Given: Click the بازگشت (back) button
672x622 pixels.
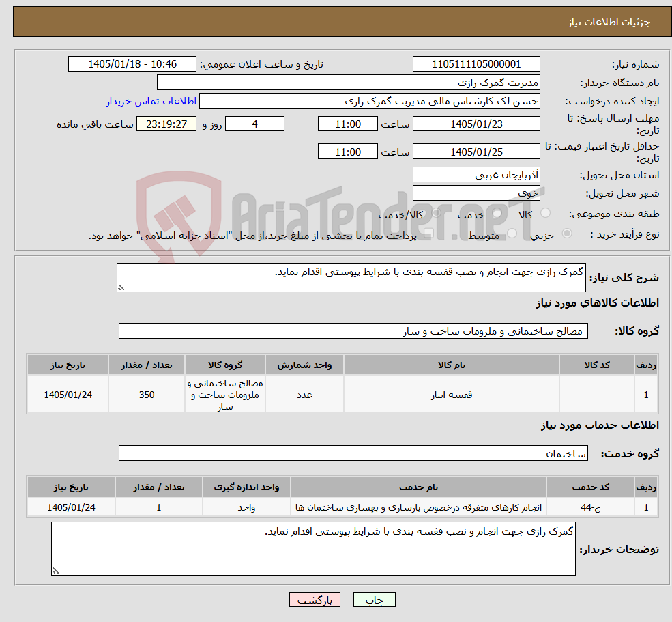Looking at the screenshot, I should 315,599.
